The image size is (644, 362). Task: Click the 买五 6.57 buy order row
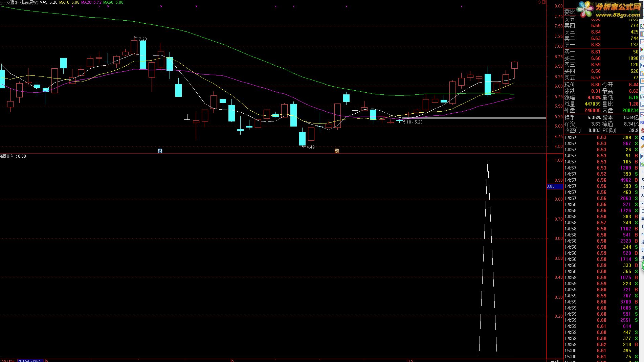tap(601, 77)
